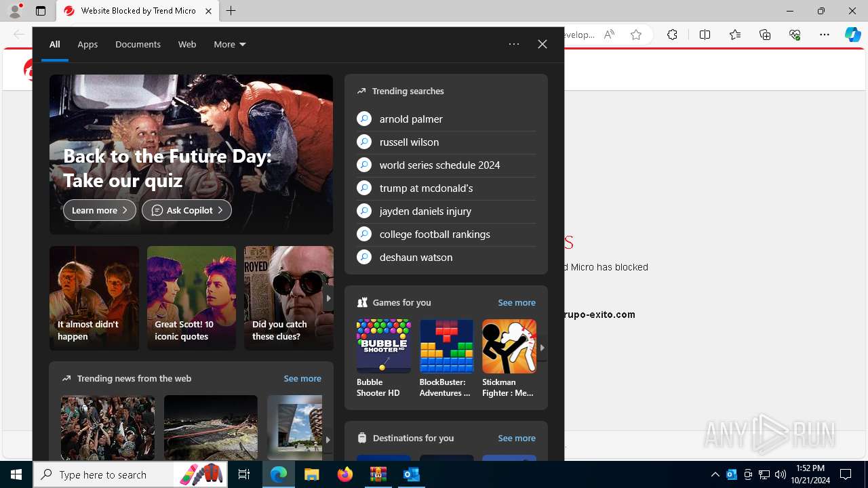Advance games carousel arrow
Viewport: 868px width, 488px height.
(x=542, y=348)
